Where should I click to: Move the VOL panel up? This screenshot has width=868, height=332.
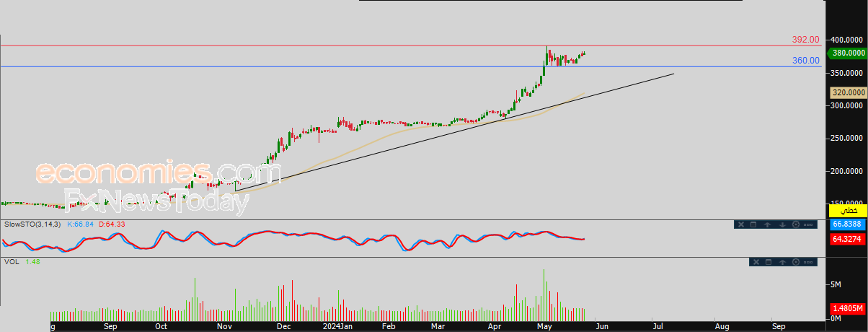pyautogui.click(x=782, y=262)
